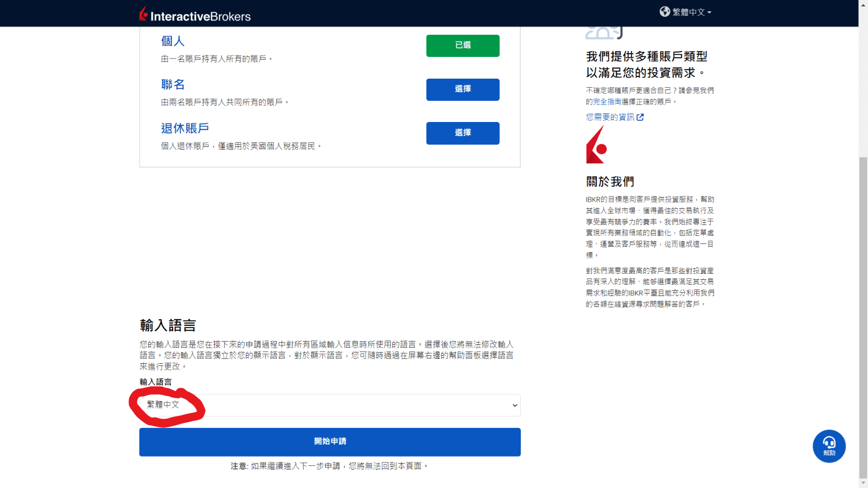Select 選擇 for the 退休賬戶 retirement account

pos(463,133)
